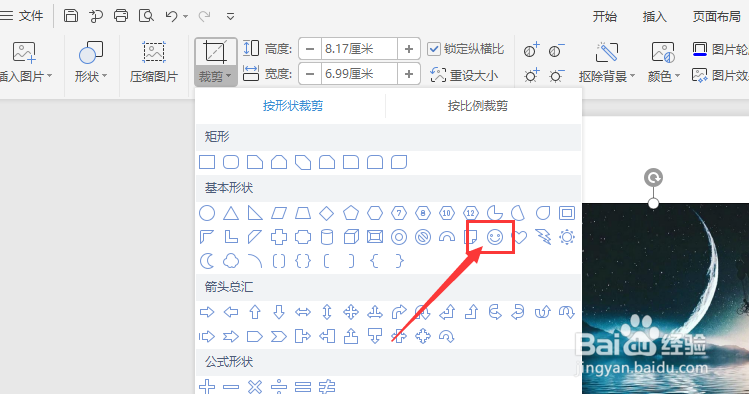Toggle the 锁定纵横比 checkbox
Image resolution: width=749 pixels, height=394 pixels.
434,49
